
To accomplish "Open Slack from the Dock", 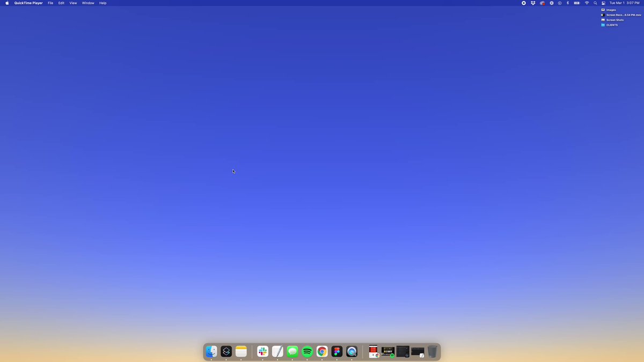I will [x=262, y=351].
